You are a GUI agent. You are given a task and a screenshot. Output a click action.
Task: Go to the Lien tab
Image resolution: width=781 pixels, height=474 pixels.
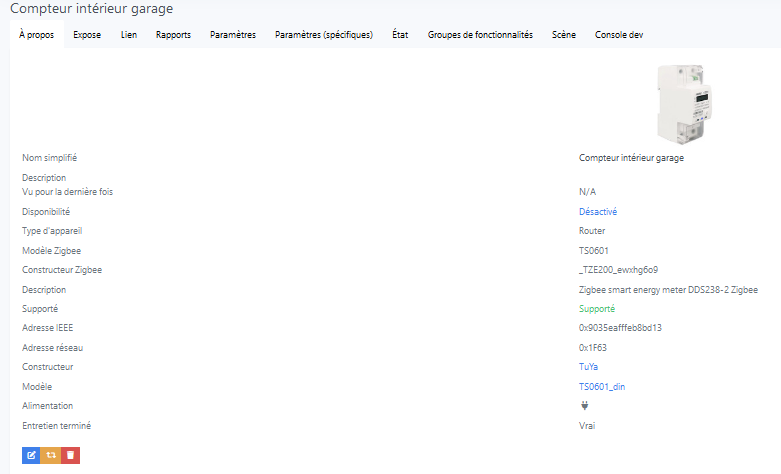tap(129, 35)
